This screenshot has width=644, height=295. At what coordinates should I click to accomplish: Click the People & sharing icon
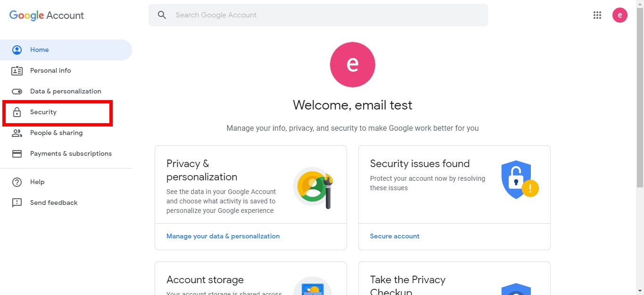(x=17, y=133)
